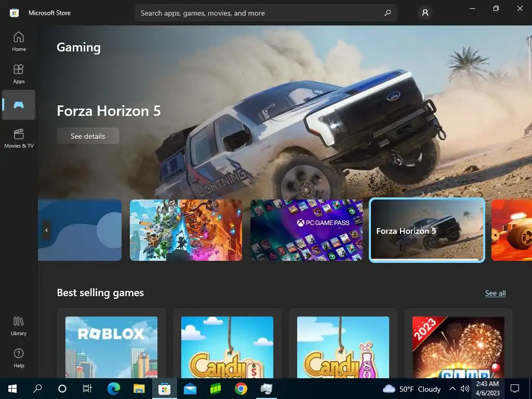Launch Google Chrome from taskbar
This screenshot has width=532, height=399.
click(241, 389)
